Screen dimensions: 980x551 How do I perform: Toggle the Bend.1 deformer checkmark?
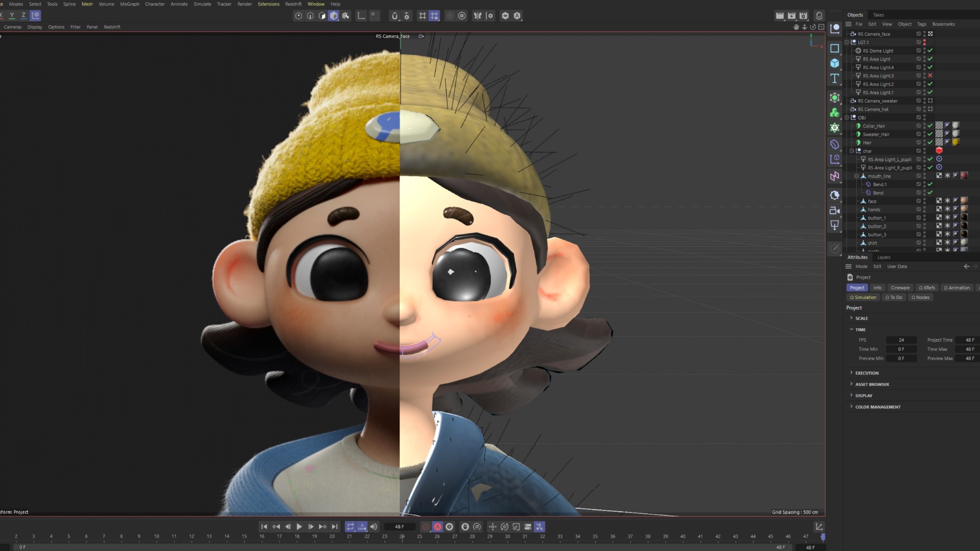(930, 184)
